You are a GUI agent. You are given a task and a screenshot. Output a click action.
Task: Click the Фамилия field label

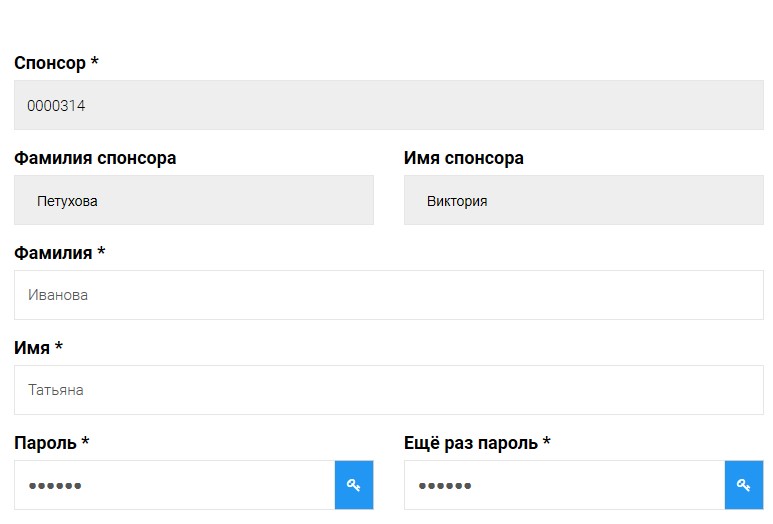tap(53, 253)
